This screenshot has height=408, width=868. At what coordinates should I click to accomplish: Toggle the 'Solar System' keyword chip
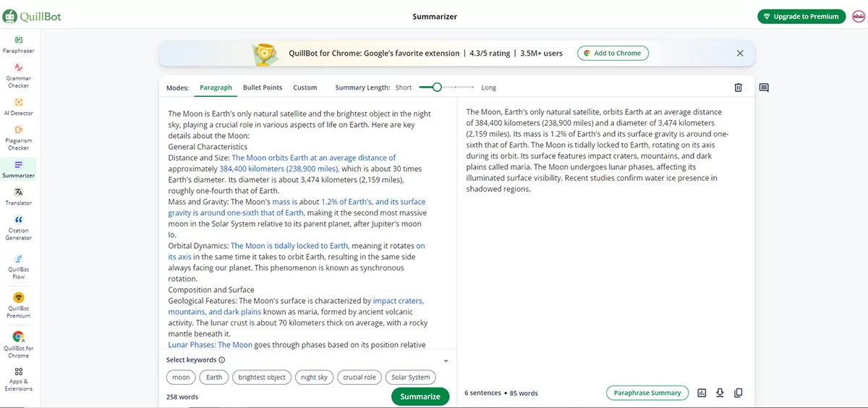410,377
